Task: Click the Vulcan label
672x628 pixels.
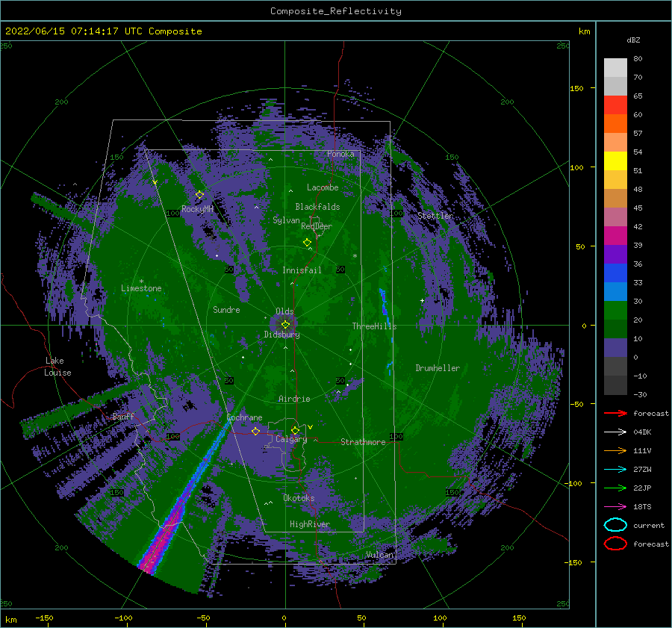Action: 380,555
